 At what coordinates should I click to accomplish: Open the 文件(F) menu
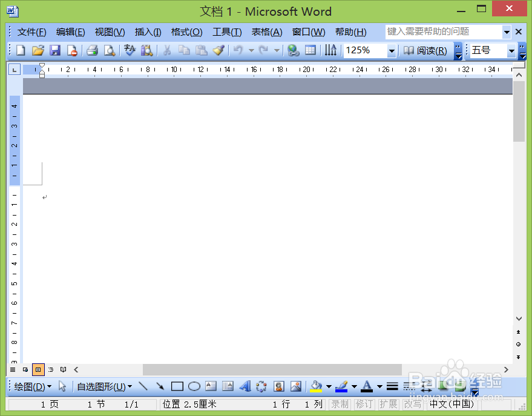point(32,32)
